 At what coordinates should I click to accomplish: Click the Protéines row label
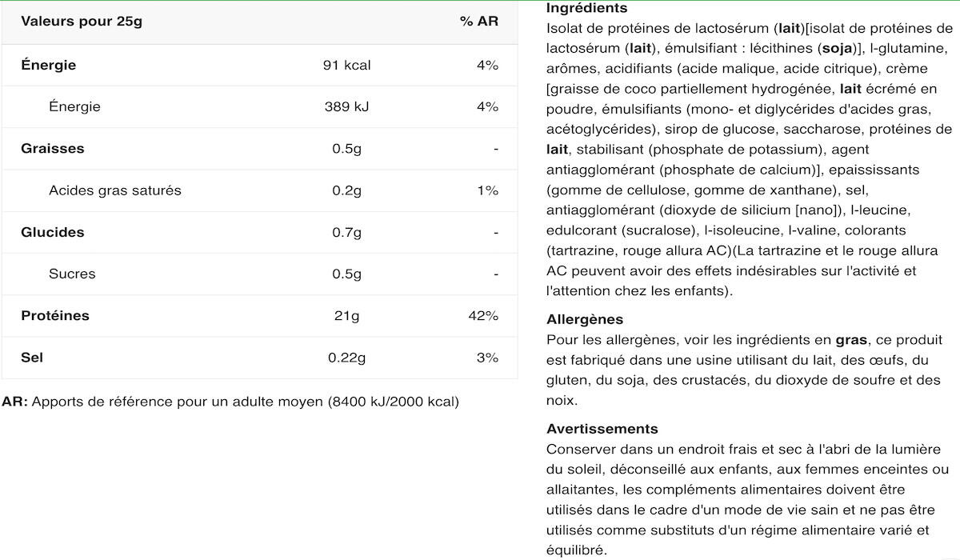coord(55,315)
